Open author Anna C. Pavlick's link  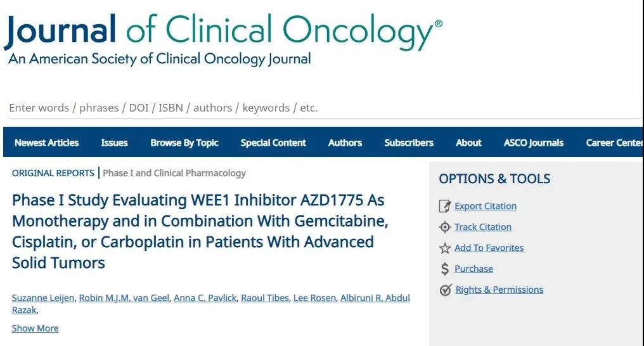pos(204,298)
